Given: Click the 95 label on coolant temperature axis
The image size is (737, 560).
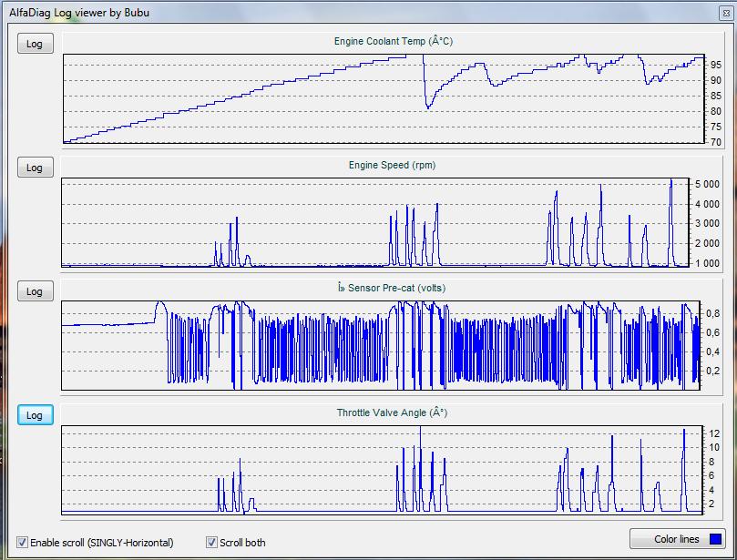Looking at the screenshot, I should [x=716, y=66].
